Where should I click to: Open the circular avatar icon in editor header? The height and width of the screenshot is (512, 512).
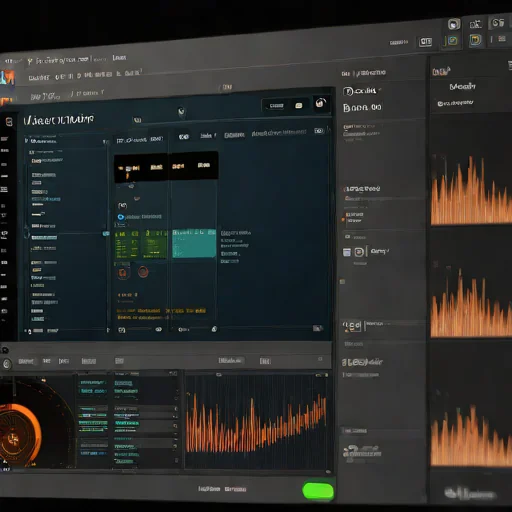click(320, 103)
